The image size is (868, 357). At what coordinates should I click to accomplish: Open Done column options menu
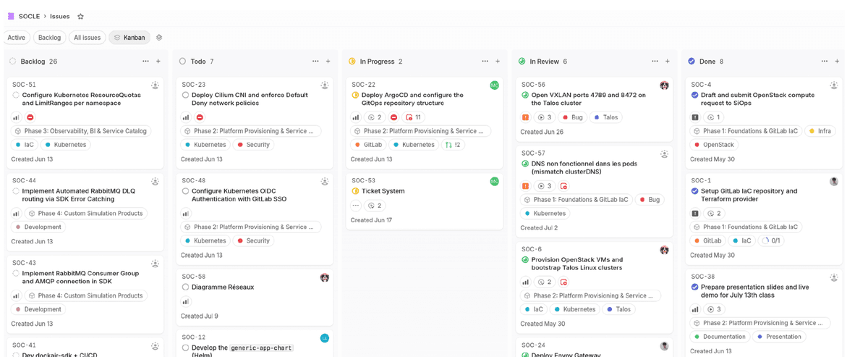coord(824,62)
